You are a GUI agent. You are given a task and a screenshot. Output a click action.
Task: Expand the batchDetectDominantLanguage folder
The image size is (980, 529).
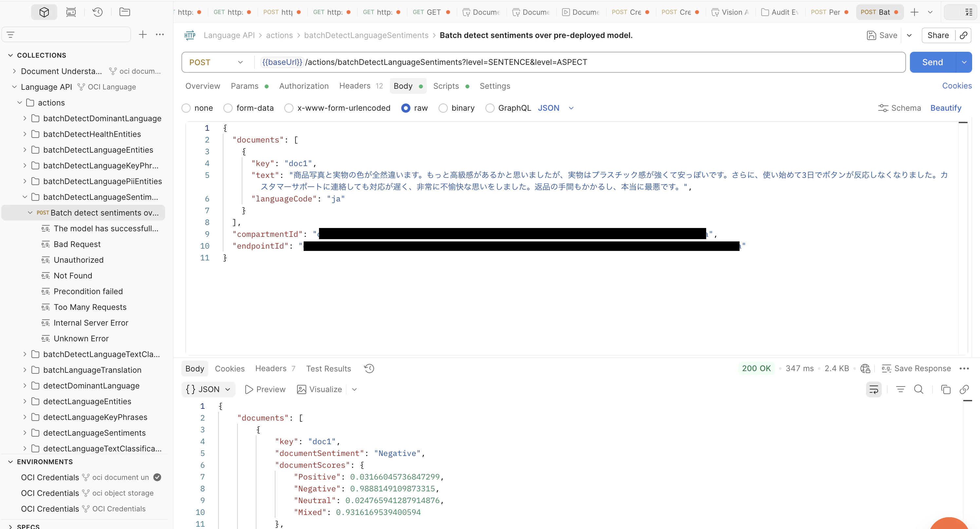click(x=25, y=118)
